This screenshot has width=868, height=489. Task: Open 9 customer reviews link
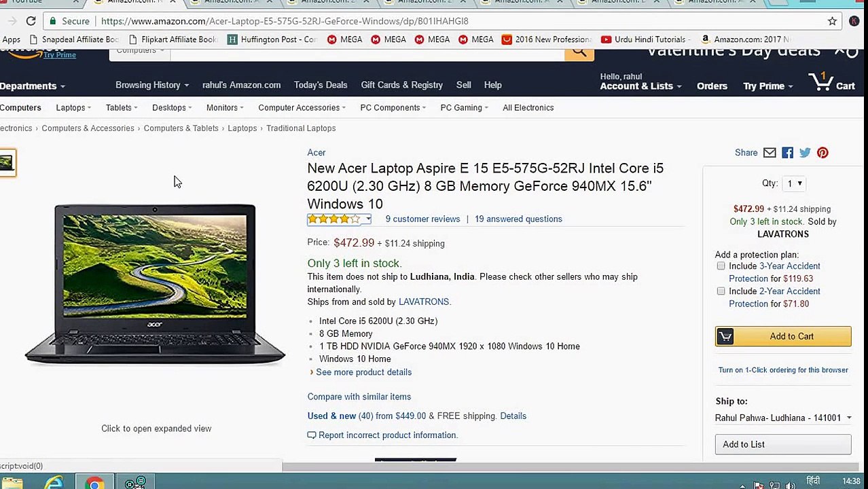pyautogui.click(x=422, y=219)
